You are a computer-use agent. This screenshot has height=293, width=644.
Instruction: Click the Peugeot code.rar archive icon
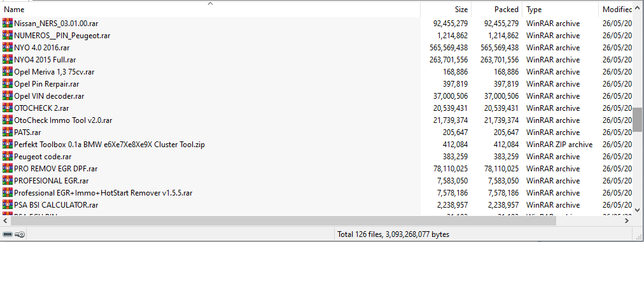(8, 157)
